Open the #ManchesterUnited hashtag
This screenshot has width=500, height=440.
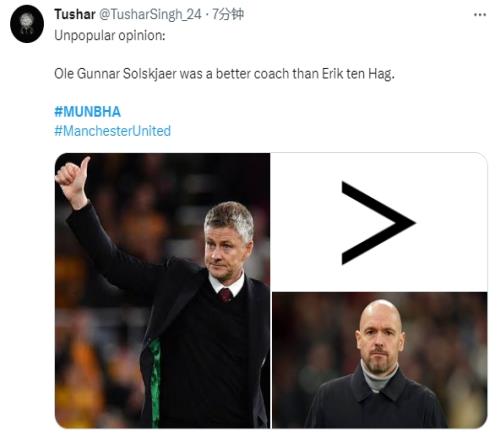tap(112, 131)
